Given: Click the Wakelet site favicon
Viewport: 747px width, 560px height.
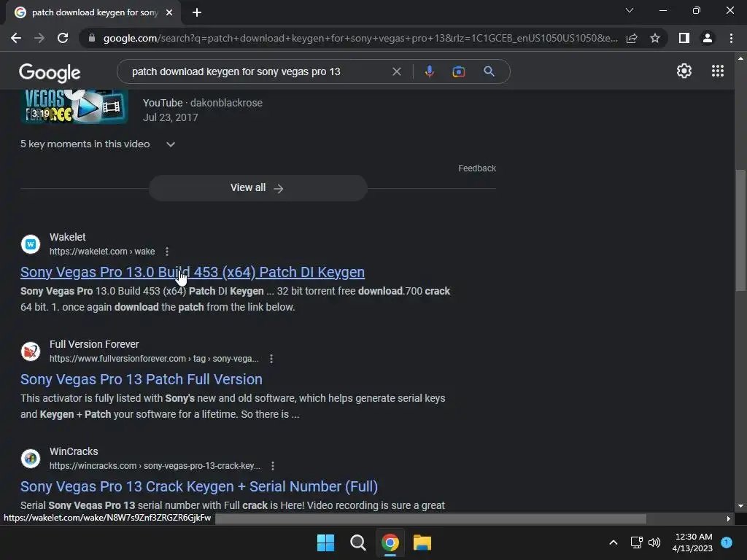Looking at the screenshot, I should (x=31, y=244).
